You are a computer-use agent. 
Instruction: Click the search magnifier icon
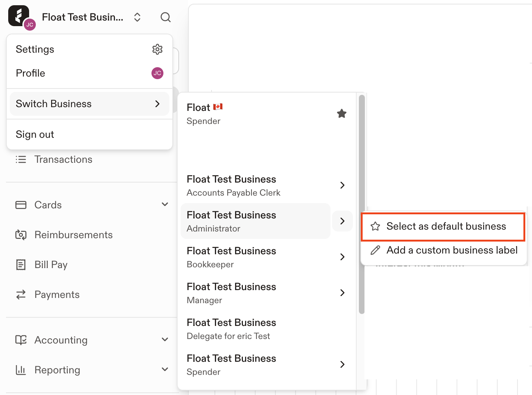pos(166,17)
